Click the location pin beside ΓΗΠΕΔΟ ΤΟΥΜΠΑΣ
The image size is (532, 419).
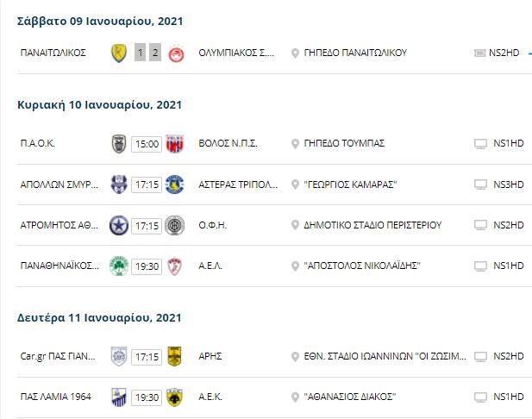[296, 143]
